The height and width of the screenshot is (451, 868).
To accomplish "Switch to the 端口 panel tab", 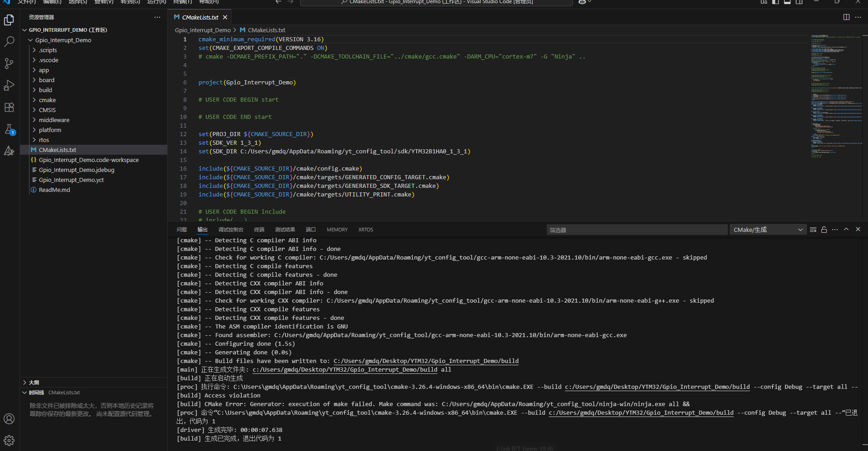I will click(x=311, y=230).
